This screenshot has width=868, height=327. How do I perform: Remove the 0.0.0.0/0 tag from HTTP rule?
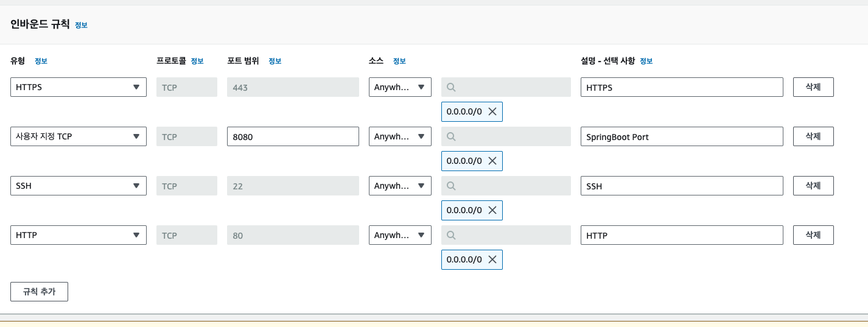(x=492, y=259)
